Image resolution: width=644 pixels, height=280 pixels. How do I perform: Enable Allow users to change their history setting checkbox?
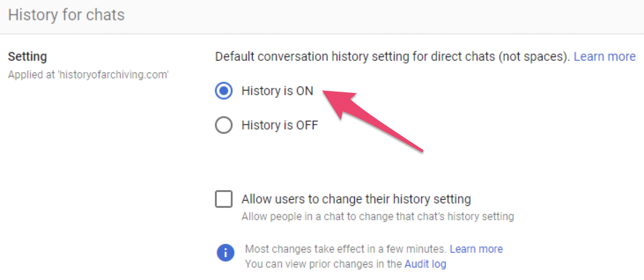(224, 199)
